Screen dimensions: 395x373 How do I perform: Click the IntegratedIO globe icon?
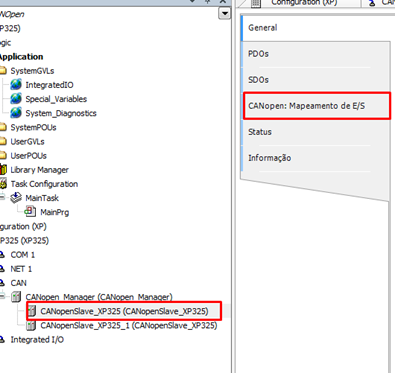coord(16,85)
